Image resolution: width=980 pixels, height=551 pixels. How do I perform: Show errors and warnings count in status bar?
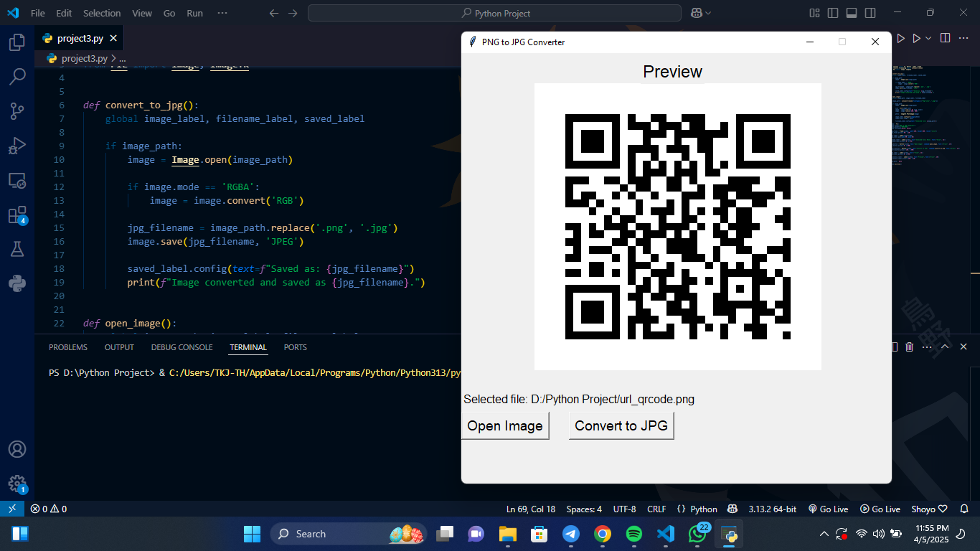pyautogui.click(x=49, y=509)
